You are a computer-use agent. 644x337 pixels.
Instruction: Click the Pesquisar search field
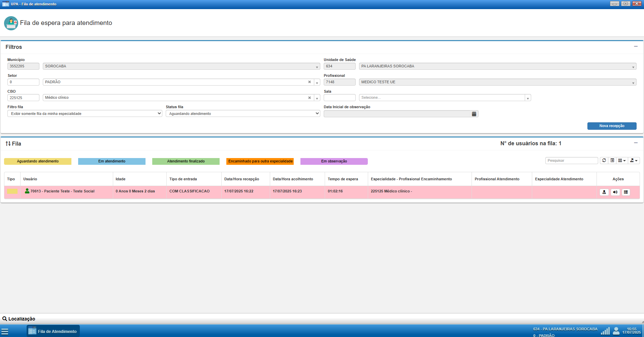571,160
